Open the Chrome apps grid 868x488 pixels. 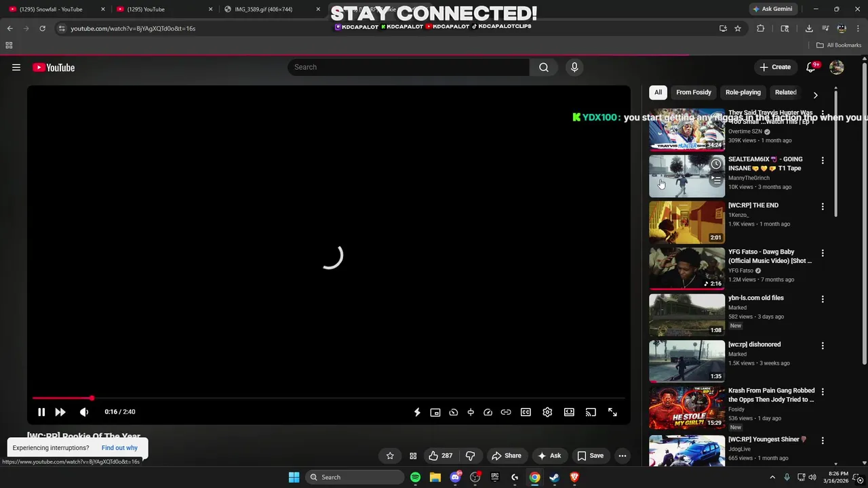[9, 45]
